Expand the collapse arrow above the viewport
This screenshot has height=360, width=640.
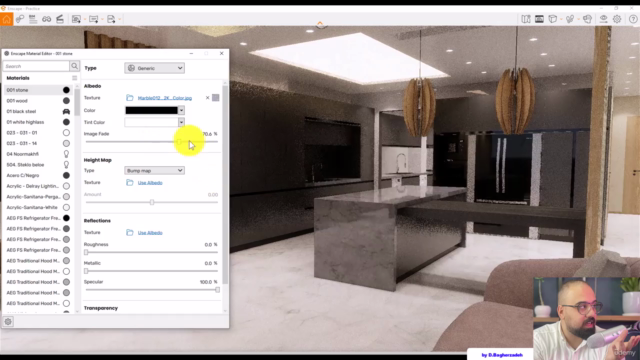tap(320, 24)
